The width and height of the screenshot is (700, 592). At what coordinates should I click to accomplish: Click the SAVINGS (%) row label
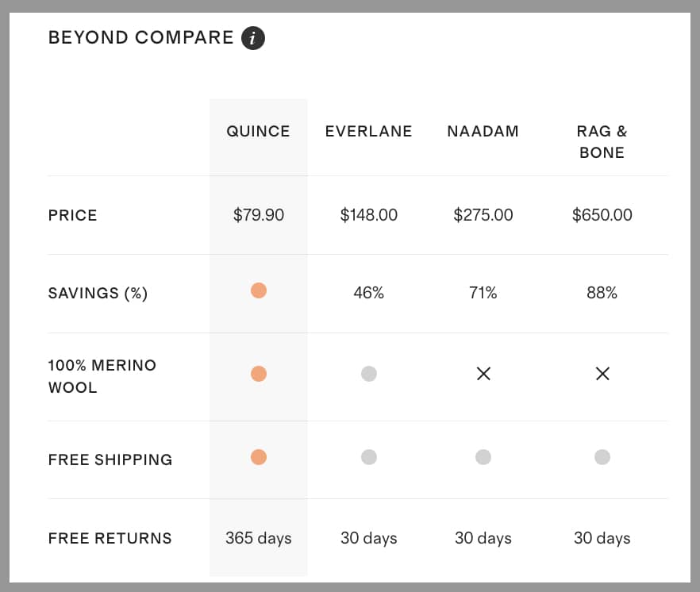pos(98,294)
